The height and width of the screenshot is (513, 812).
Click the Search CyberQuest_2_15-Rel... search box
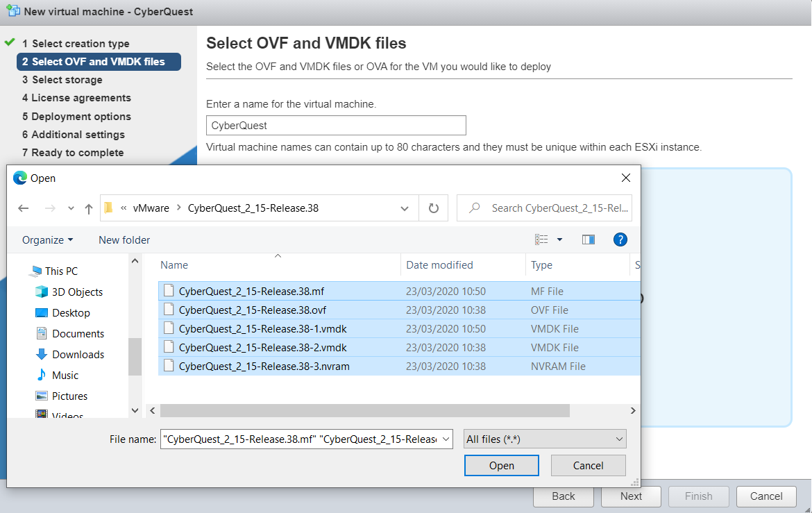544,208
